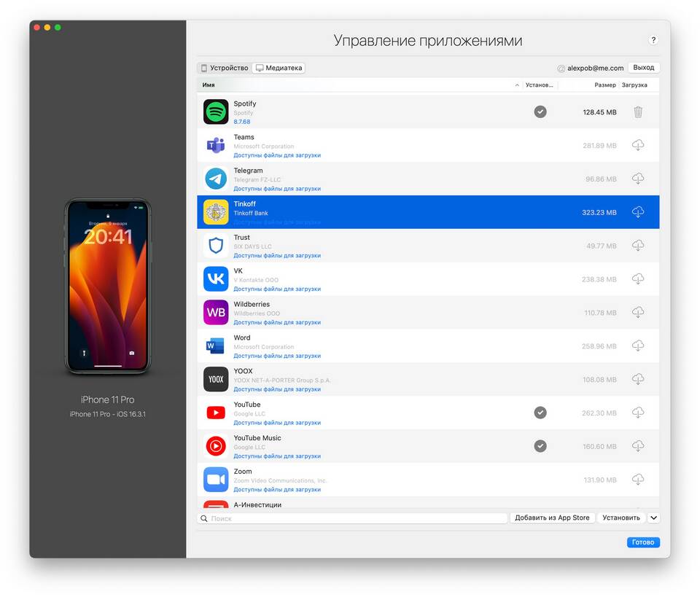Switch to the Медиатека tab
The image size is (700, 597).
279,68
